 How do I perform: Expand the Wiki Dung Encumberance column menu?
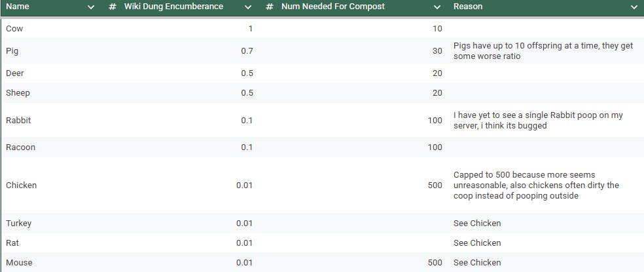(x=247, y=7)
